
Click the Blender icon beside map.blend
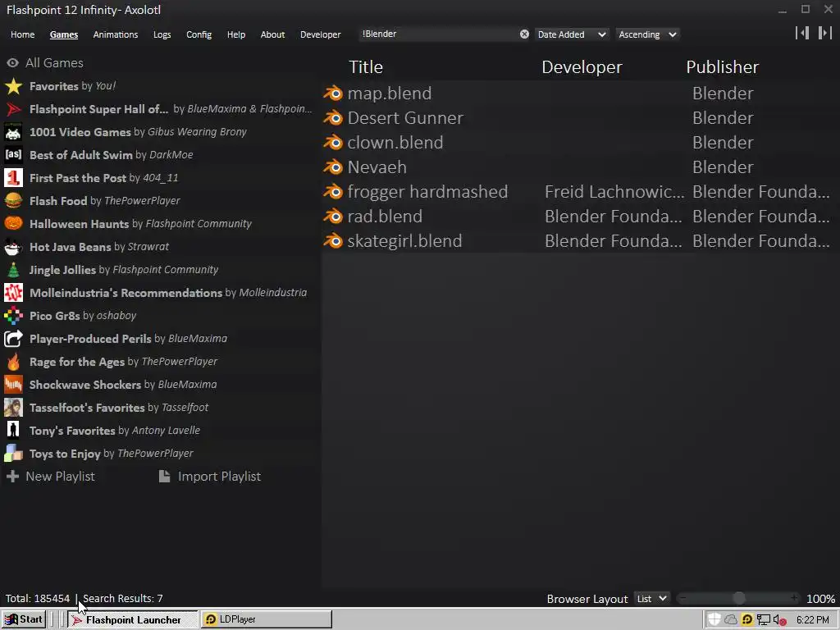(333, 94)
